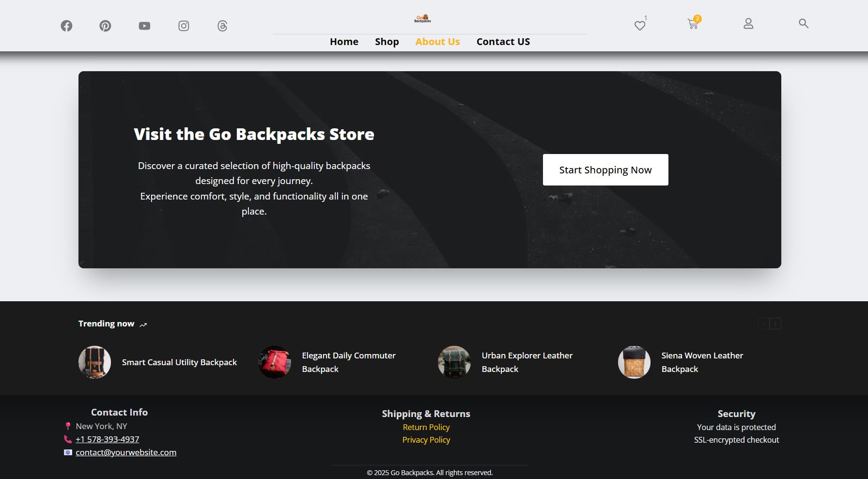Open the Siena Woven Leather Backpack thumbnail
The height and width of the screenshot is (479, 868).
click(634, 362)
